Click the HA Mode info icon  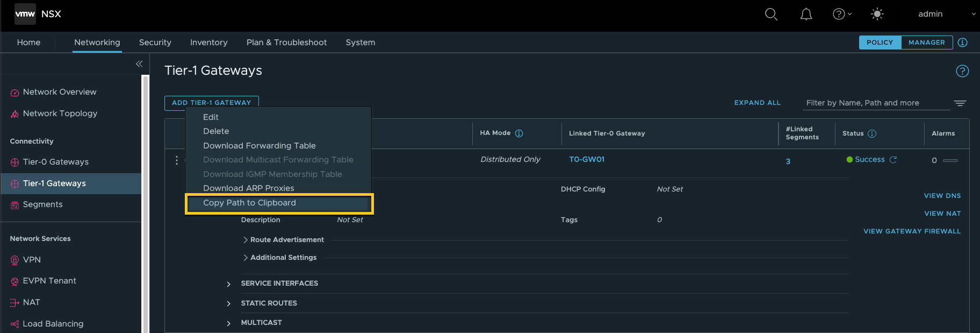519,133
